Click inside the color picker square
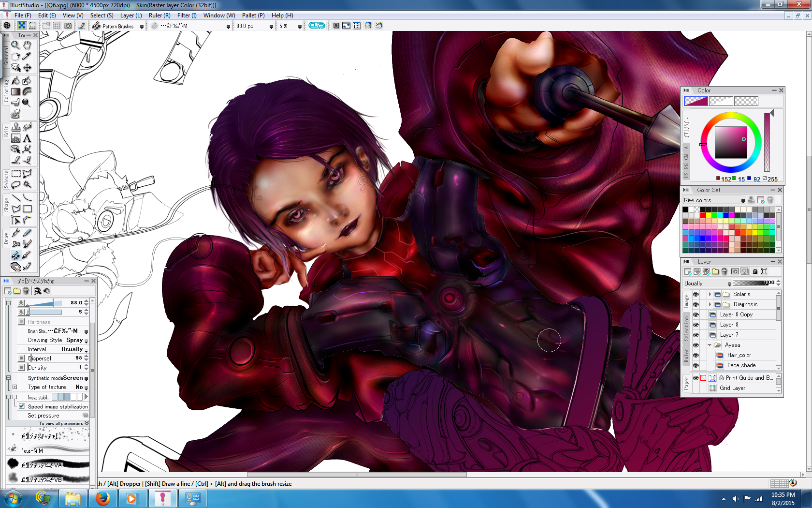 tap(731, 143)
